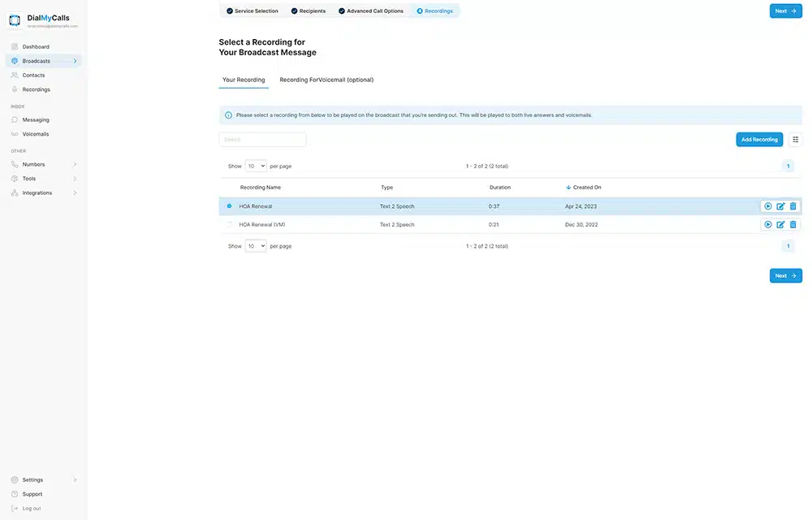812x520 pixels.
Task: Play the HOA Renewal recording
Action: pos(768,206)
